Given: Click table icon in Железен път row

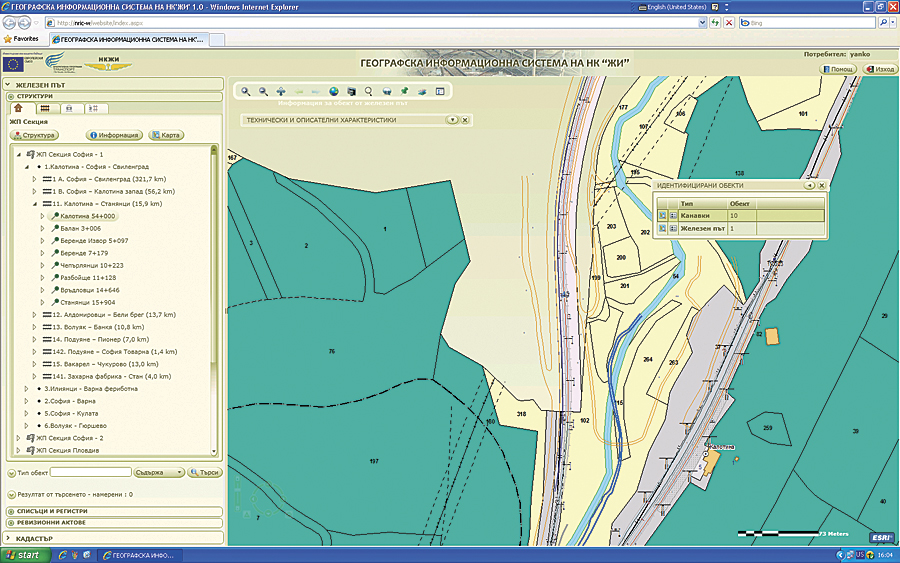Looking at the screenshot, I should tap(673, 228).
